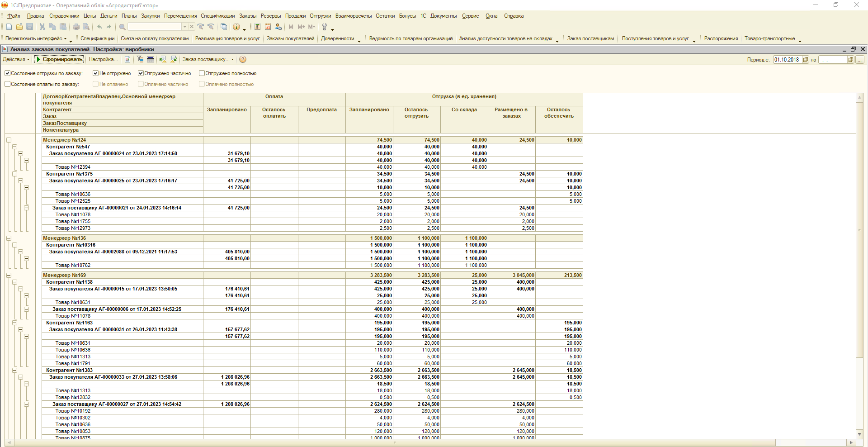The width and height of the screenshot is (868, 447).
Task: Collapse the 'Менеджер №124' group
Action: (9, 140)
